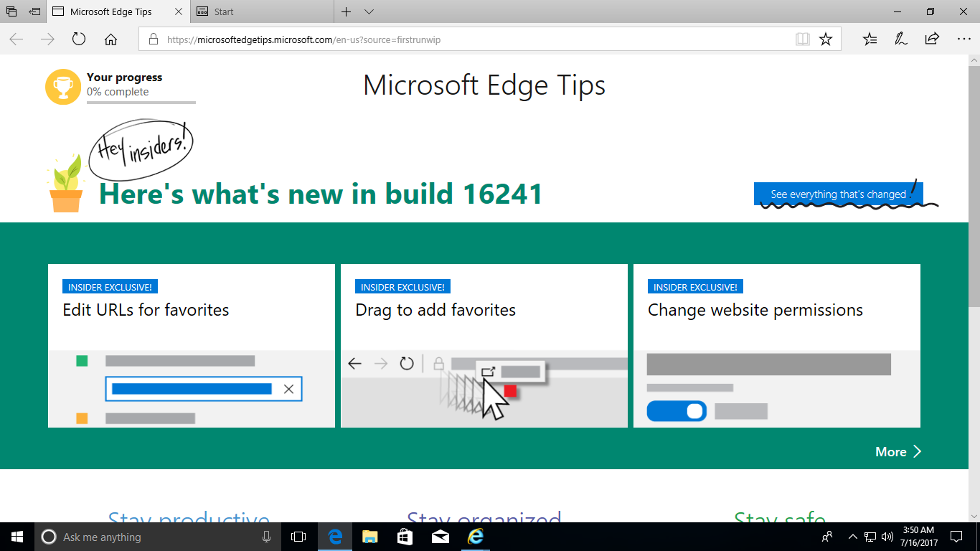The height and width of the screenshot is (551, 980).
Task: Open the Reading view book icon
Action: click(x=803, y=39)
